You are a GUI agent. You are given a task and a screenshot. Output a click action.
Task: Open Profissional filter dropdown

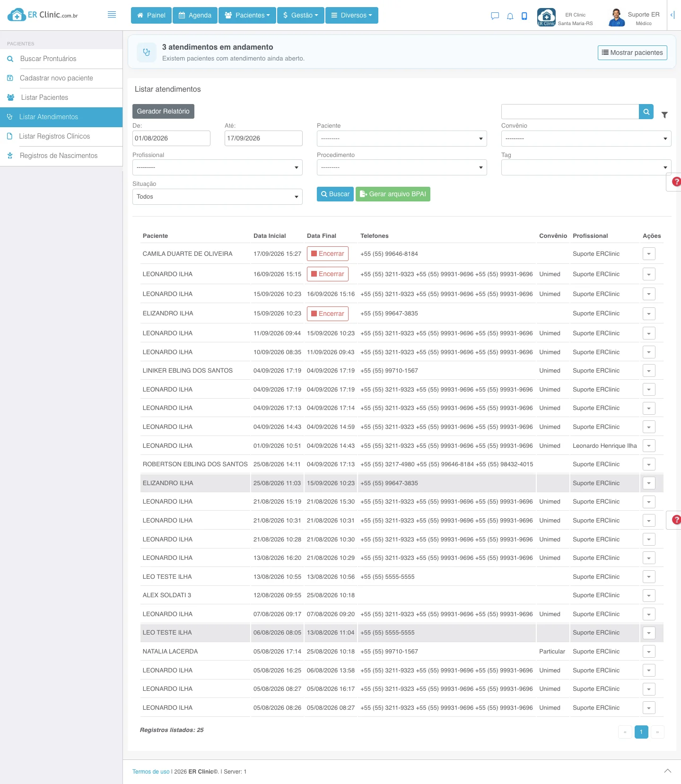[218, 167]
